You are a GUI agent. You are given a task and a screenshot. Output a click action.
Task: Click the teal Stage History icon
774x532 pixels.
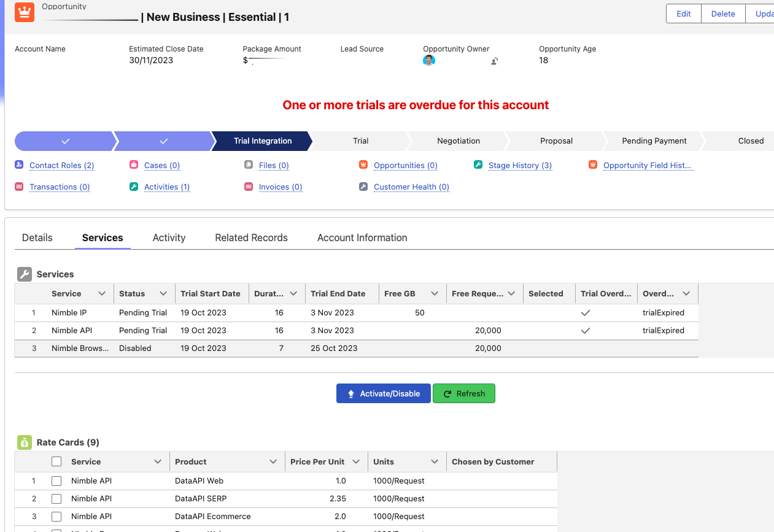(x=478, y=165)
